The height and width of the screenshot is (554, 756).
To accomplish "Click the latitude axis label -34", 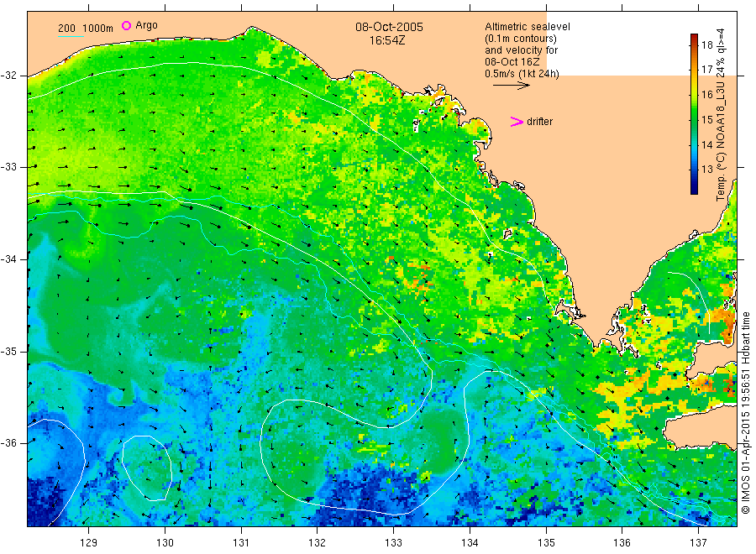I will point(8,259).
